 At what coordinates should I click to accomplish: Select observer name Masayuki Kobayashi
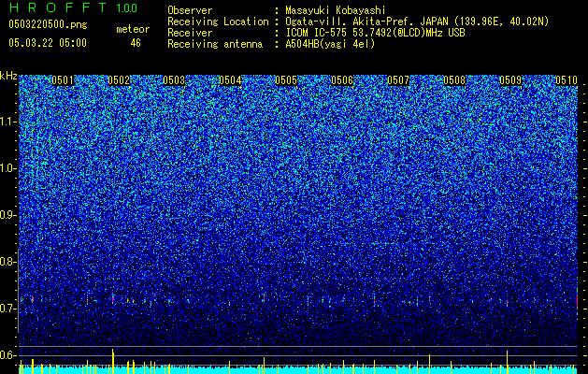pyautogui.click(x=336, y=10)
